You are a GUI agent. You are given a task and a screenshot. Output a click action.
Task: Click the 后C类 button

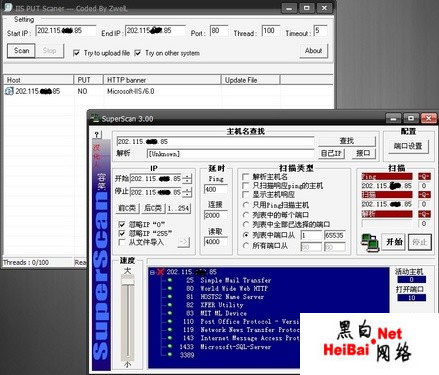tap(153, 208)
